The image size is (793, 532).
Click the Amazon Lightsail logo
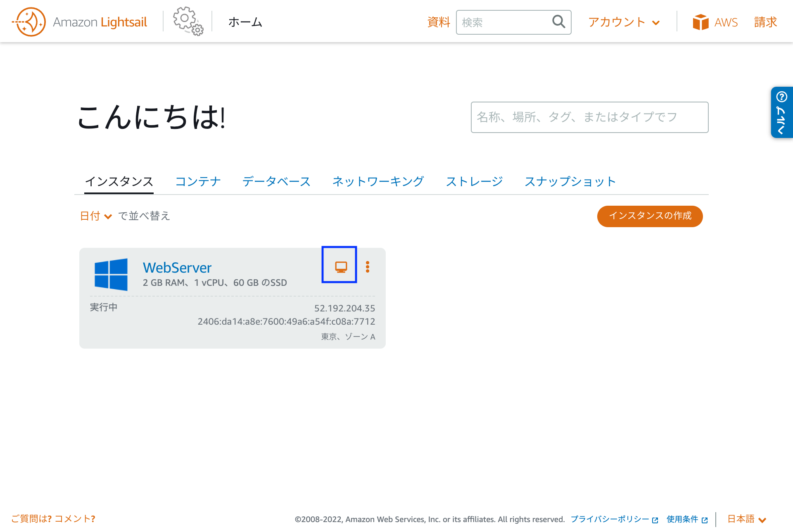tap(79, 21)
